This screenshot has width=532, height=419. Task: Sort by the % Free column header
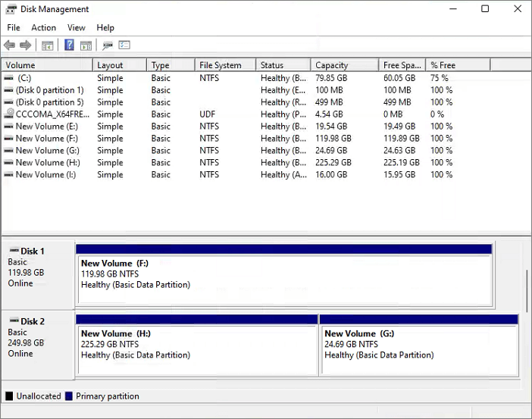click(x=443, y=65)
